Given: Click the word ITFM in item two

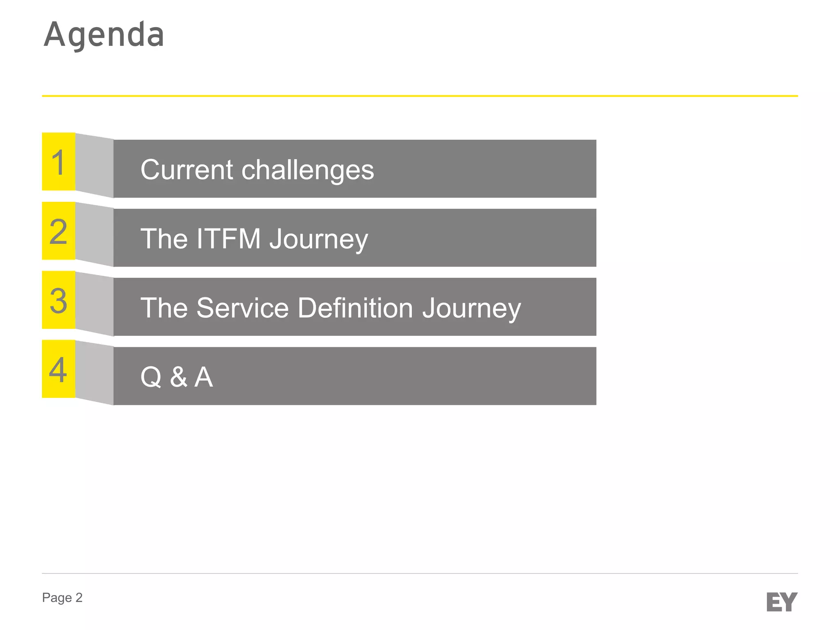Looking at the screenshot, I should [x=228, y=239].
